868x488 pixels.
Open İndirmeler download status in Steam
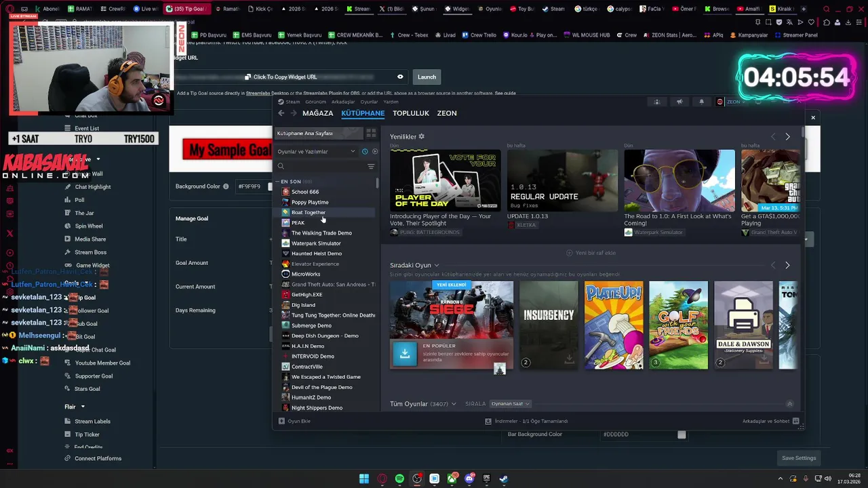(526, 421)
